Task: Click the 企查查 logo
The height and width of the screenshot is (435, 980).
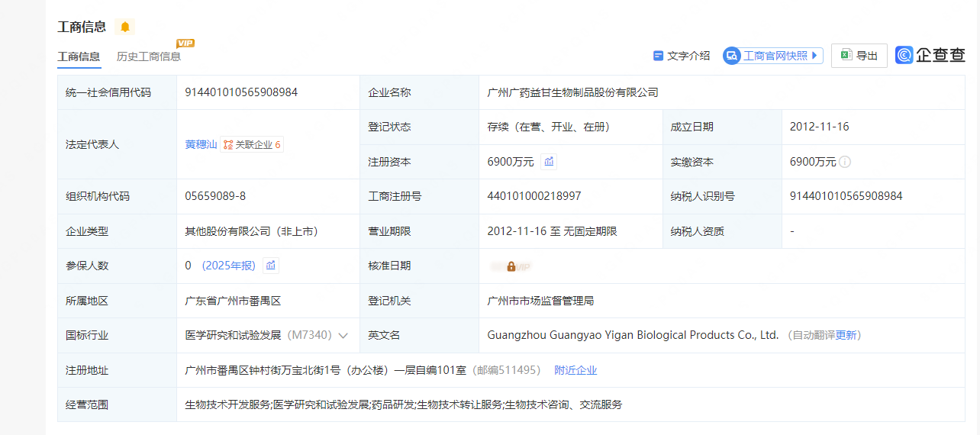Action: (930, 55)
